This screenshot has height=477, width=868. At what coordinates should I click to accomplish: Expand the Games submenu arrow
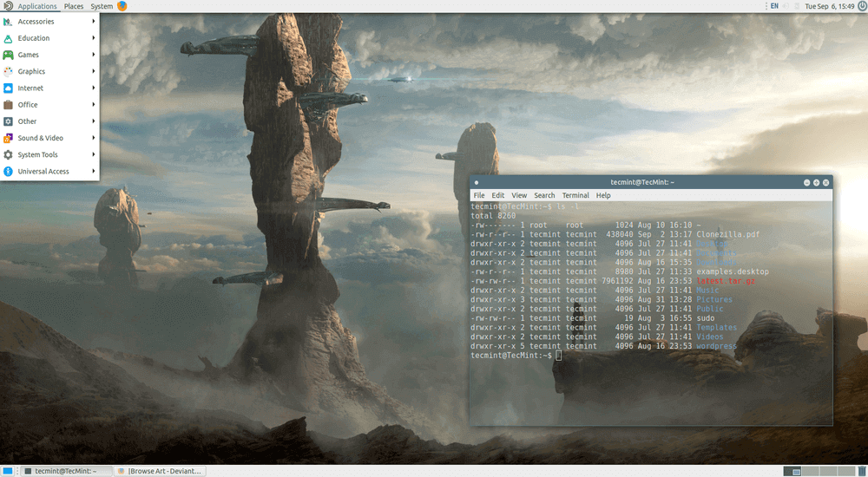click(94, 55)
